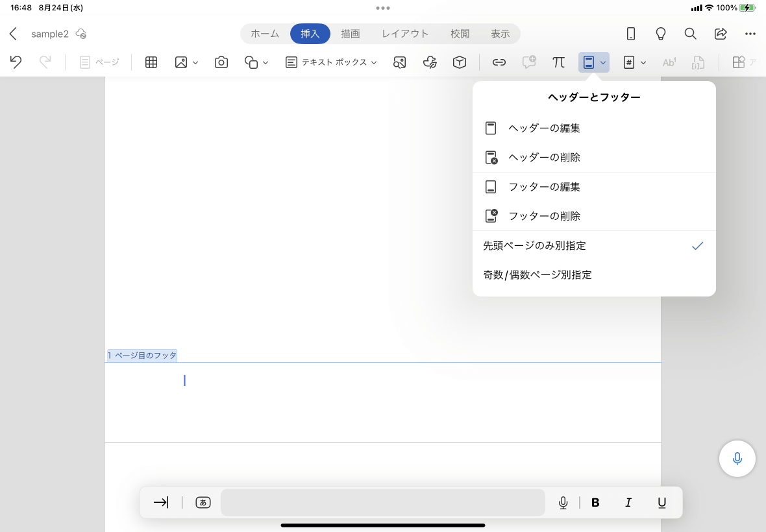This screenshot has width=766, height=532.
Task: Toggle underline formatting
Action: (x=661, y=502)
